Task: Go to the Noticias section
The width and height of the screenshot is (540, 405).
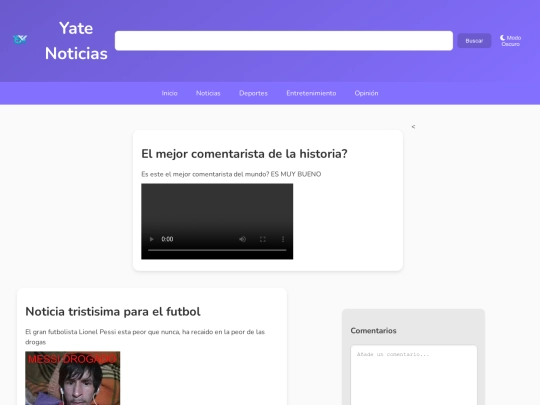Action: [x=208, y=93]
